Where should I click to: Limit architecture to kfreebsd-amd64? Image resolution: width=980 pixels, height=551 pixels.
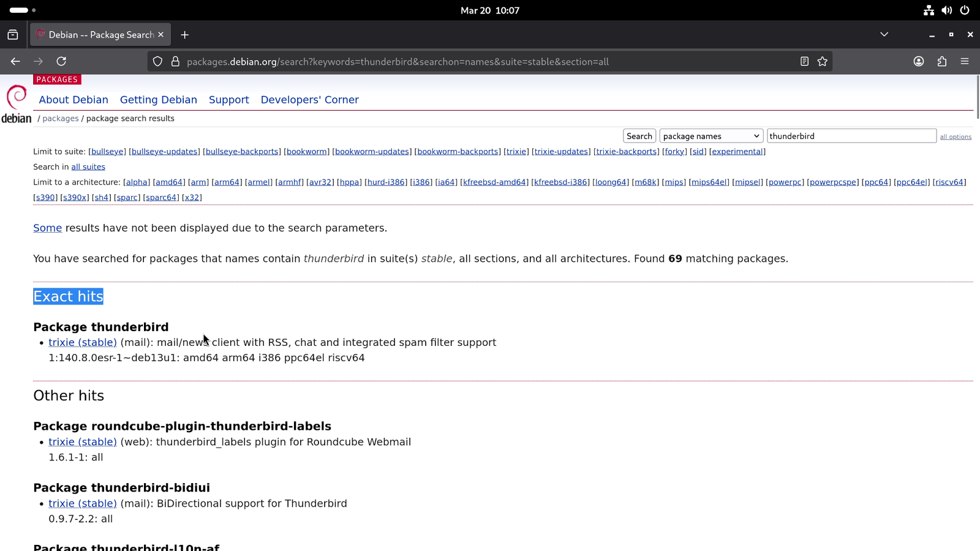click(494, 182)
